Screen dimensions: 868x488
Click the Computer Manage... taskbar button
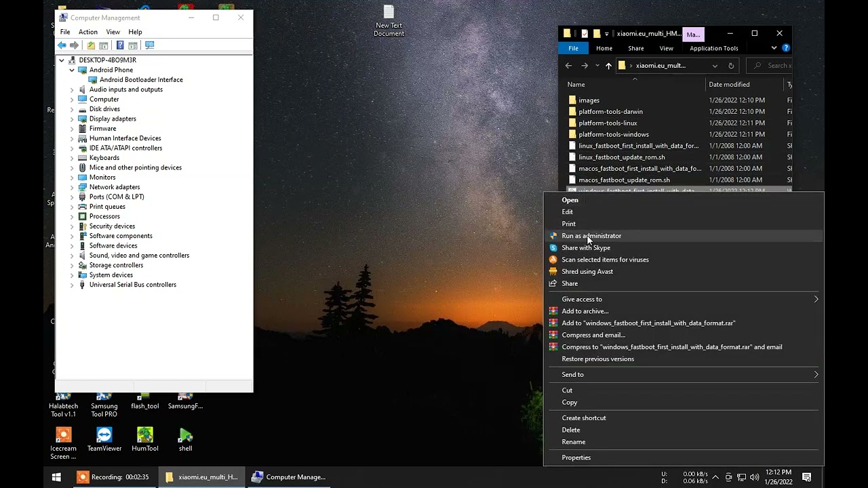[x=289, y=477]
